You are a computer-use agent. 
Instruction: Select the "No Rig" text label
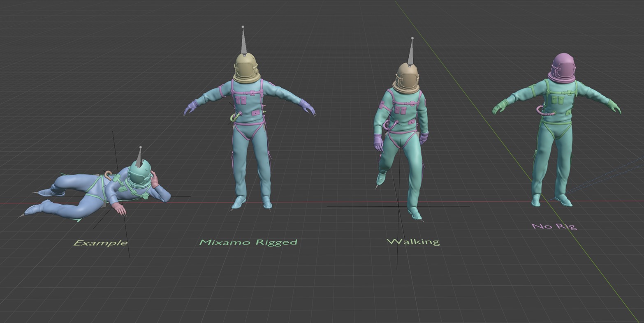tap(554, 226)
